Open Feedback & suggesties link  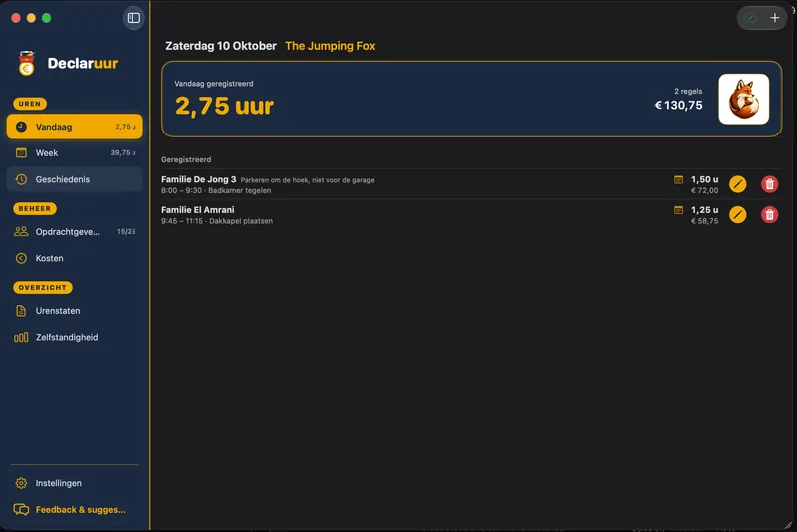coord(75,510)
